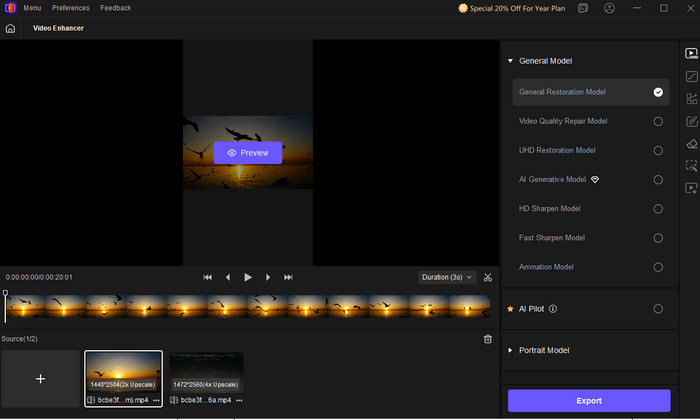
Task: Expand the Portrait Model section
Action: pos(510,350)
